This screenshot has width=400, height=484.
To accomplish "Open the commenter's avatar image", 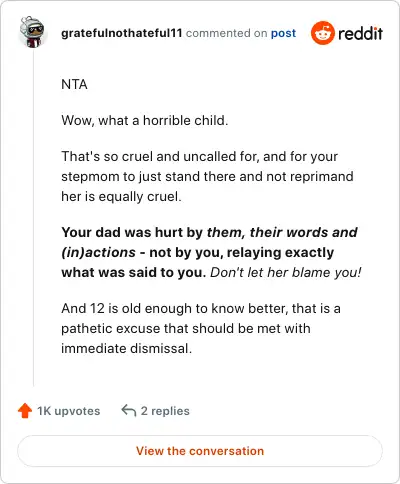I will click(32, 32).
